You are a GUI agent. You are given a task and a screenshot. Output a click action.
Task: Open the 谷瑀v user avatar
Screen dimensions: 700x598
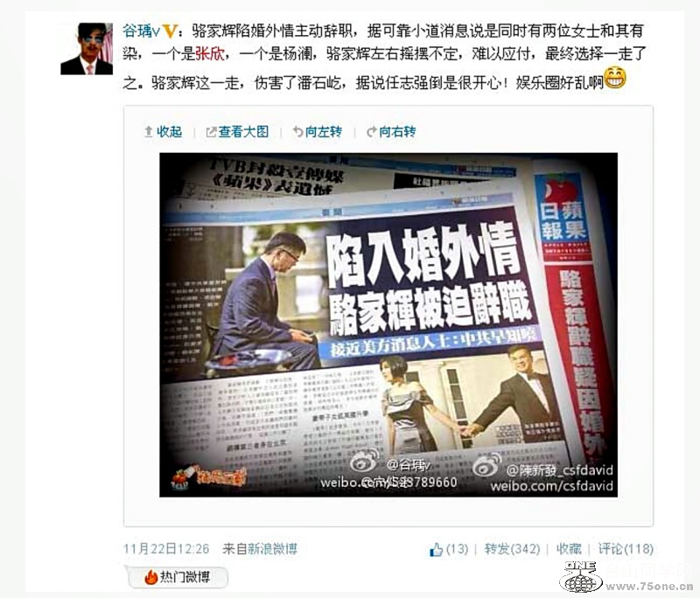(87, 49)
